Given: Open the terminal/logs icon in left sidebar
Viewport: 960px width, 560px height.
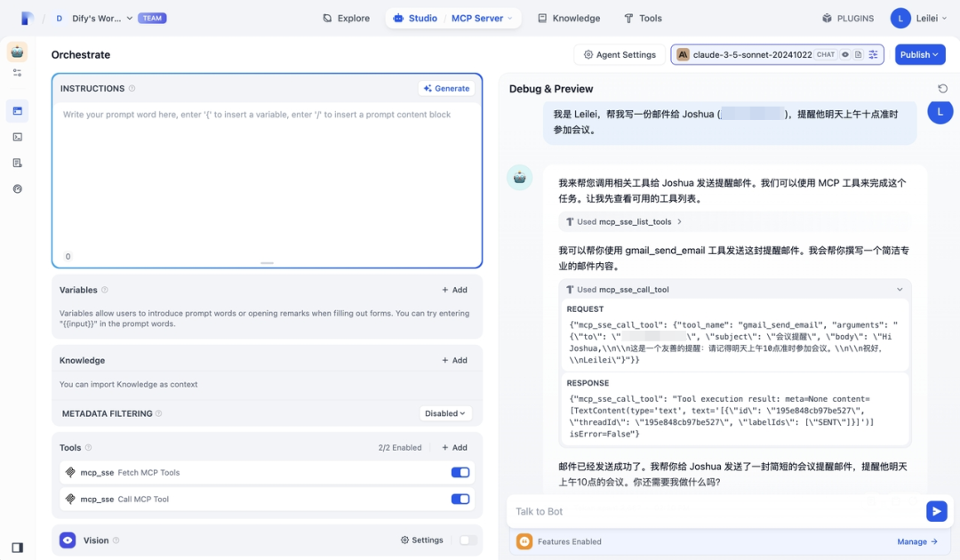Looking at the screenshot, I should pos(18,135).
